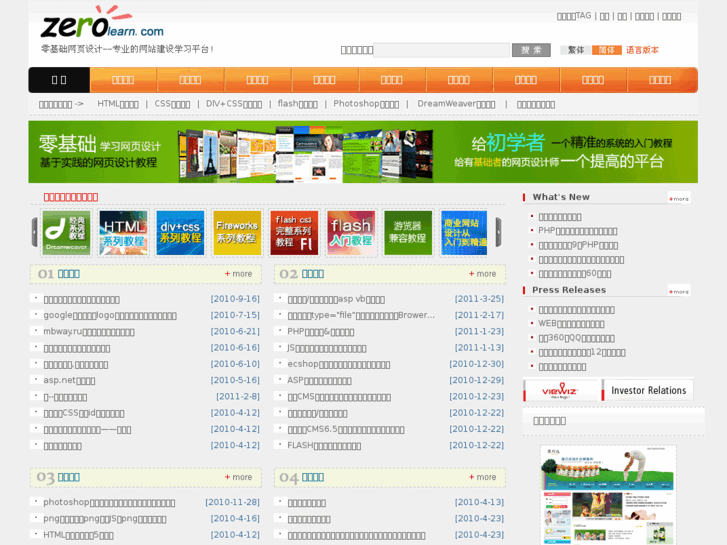Click the green zero-basics web design banner
This screenshot has height=545, width=727.
click(x=363, y=152)
